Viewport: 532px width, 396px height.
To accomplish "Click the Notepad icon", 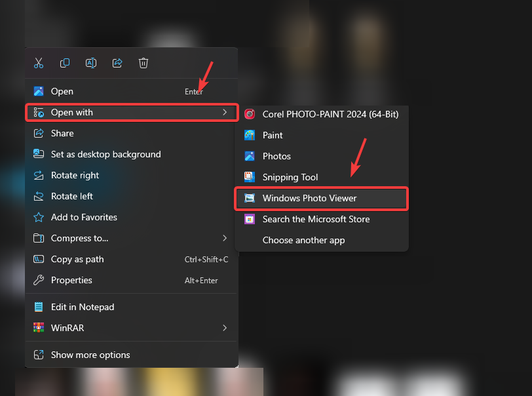I will [39, 307].
